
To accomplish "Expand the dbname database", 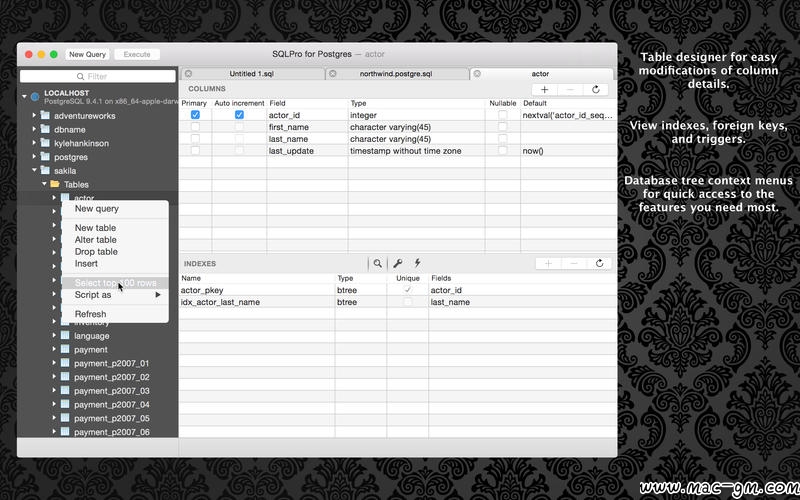I will (x=34, y=129).
